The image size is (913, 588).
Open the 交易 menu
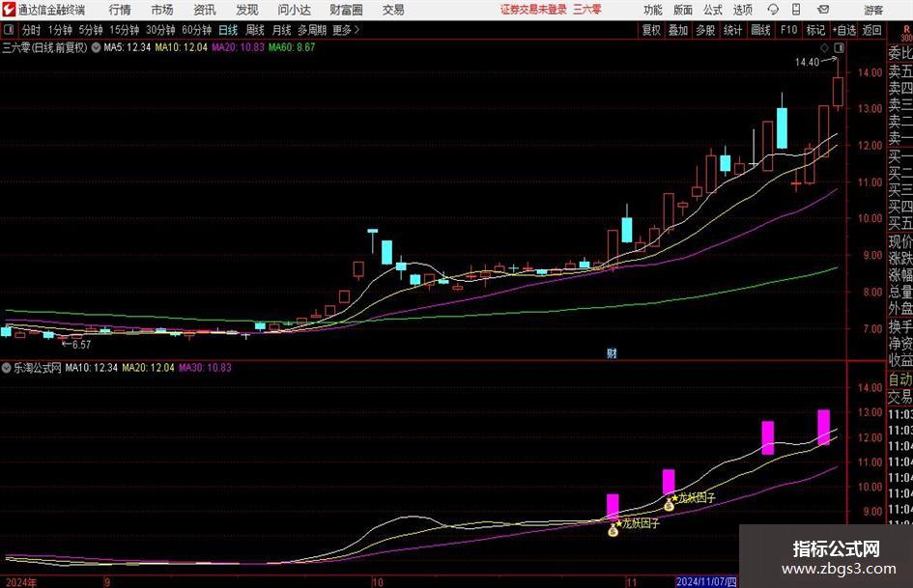(393, 10)
